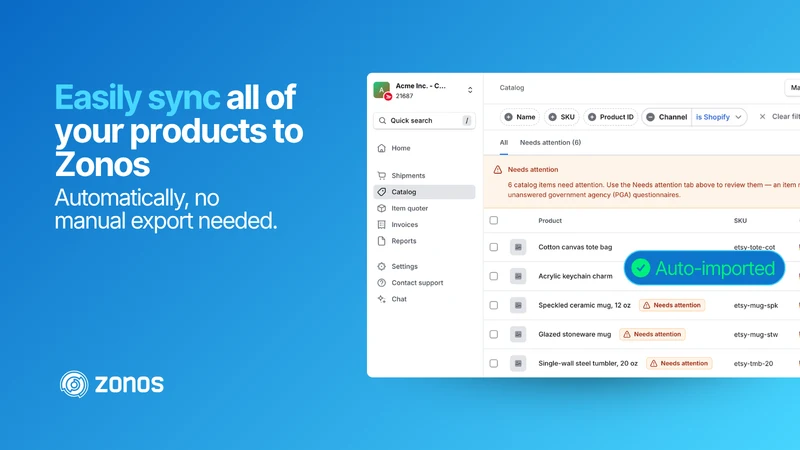Focus the Quick search field
800x450 pixels.
click(x=424, y=120)
